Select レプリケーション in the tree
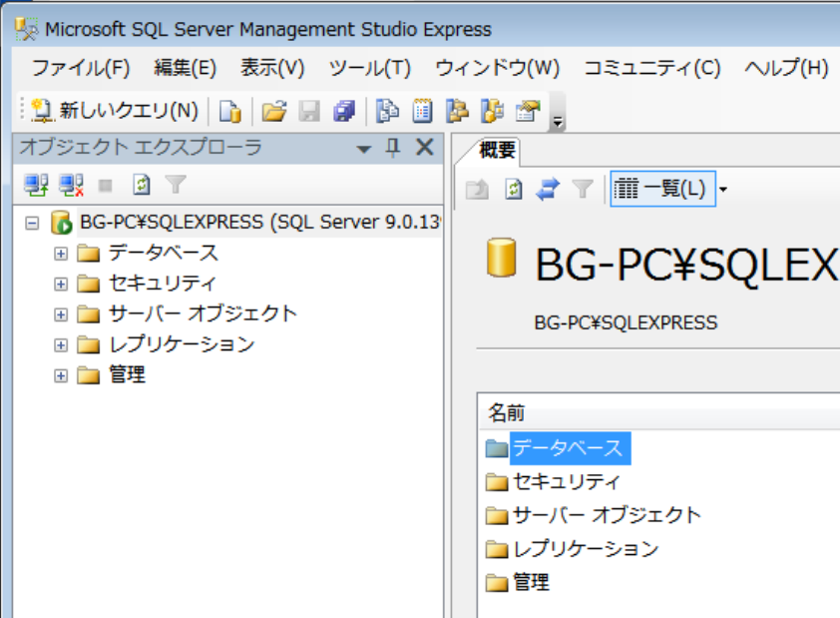This screenshot has width=840, height=618. (x=182, y=344)
